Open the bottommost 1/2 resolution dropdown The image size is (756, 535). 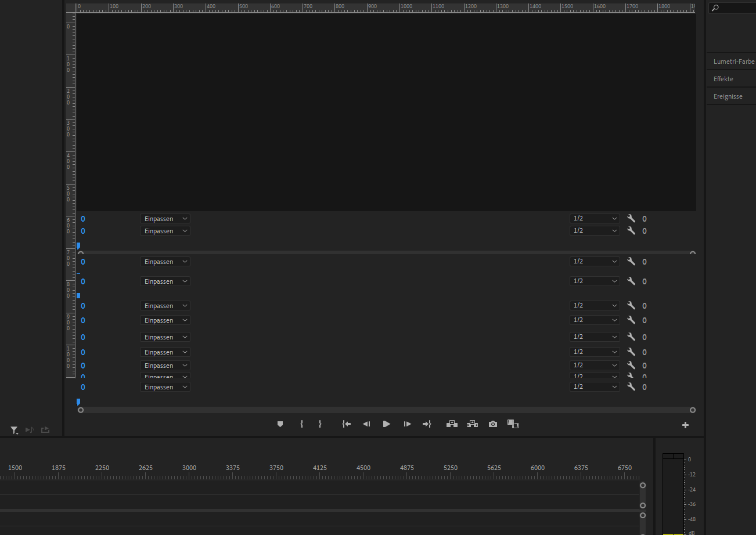[x=595, y=386]
